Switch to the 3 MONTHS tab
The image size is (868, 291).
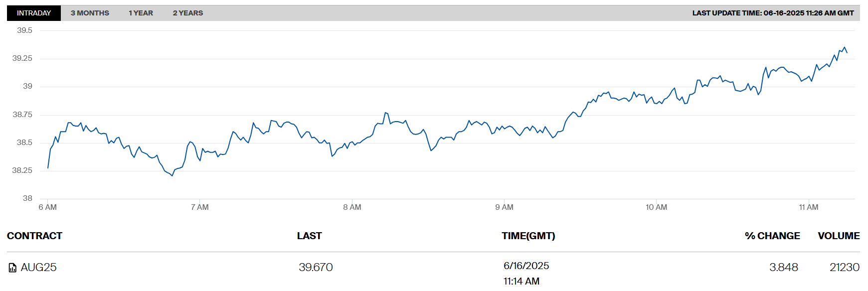(90, 13)
